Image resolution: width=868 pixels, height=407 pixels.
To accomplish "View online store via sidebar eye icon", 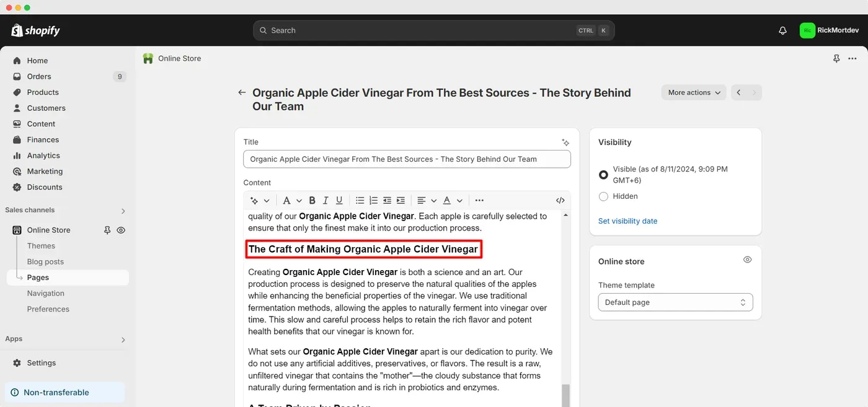I will pos(121,230).
